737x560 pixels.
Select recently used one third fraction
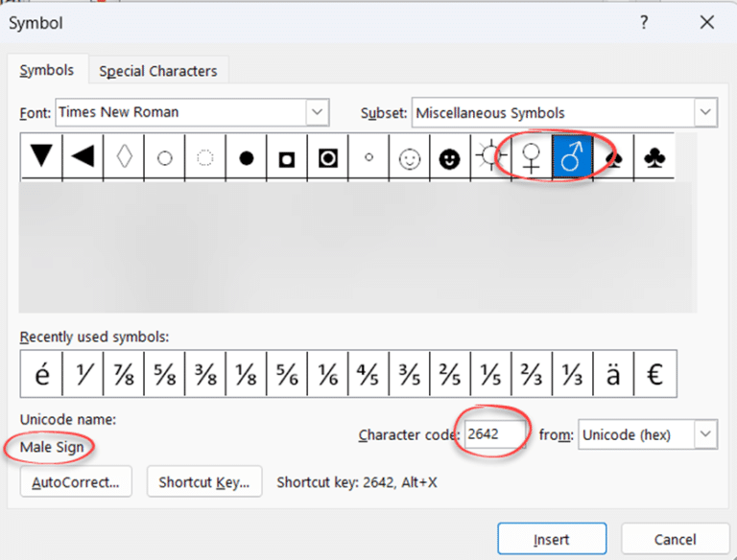point(573,374)
